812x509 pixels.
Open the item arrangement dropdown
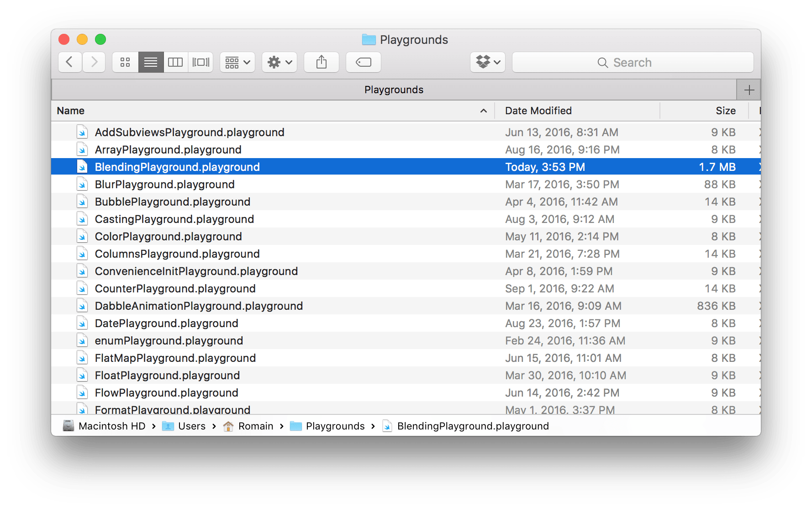pos(237,62)
